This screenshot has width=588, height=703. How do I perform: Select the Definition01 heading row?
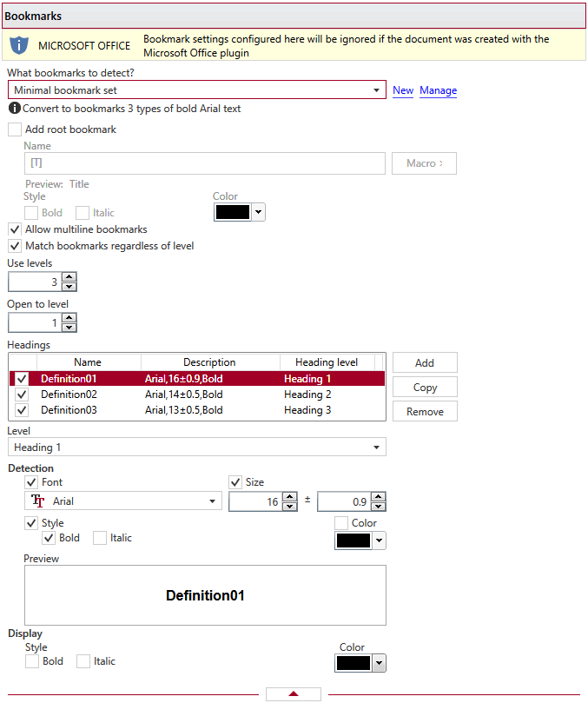[x=197, y=379]
